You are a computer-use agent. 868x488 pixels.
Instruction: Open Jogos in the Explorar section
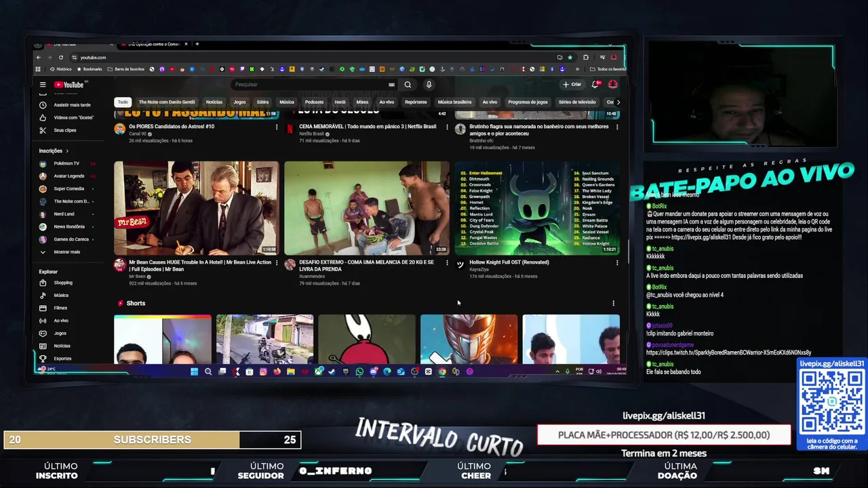66,333
